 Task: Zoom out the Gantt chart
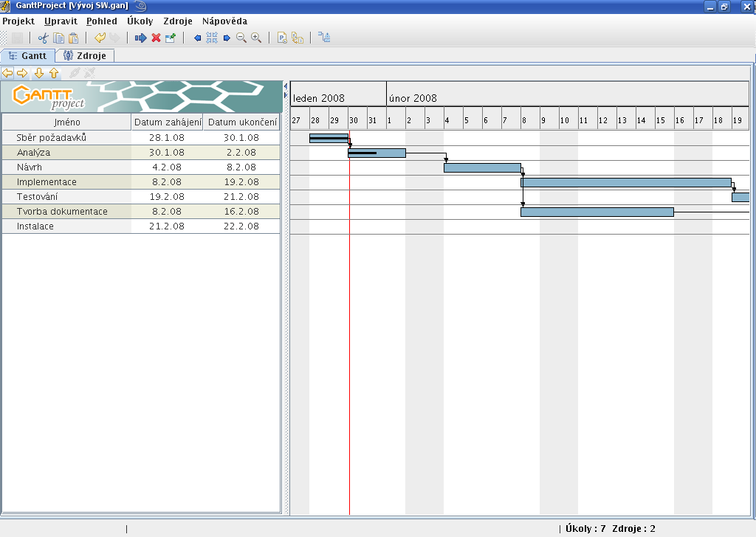(x=241, y=38)
